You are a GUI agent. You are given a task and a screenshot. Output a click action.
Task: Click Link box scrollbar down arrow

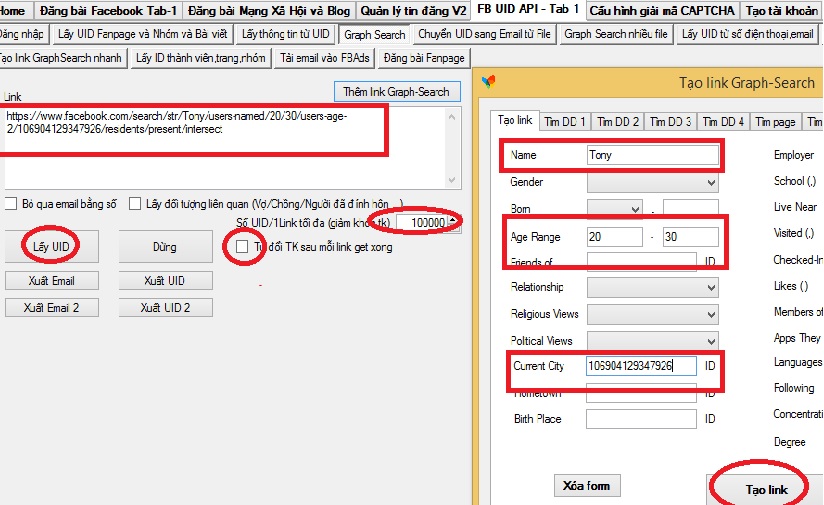pyautogui.click(x=452, y=180)
